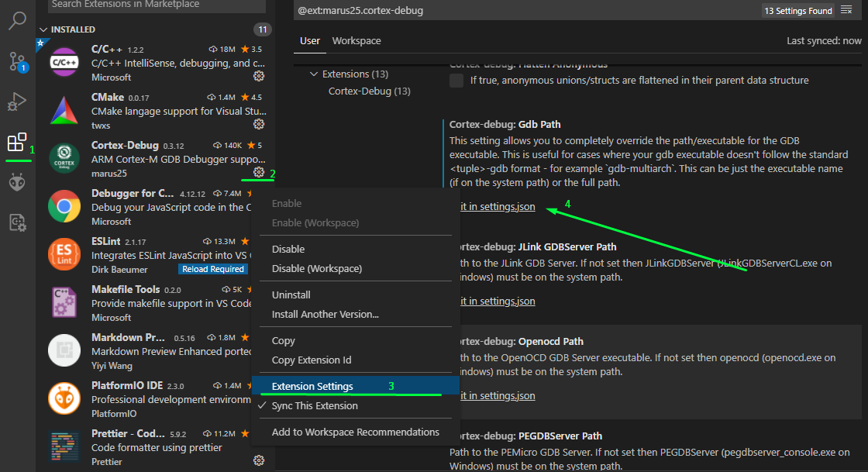Open settings.json link under Openocd Path
868x472 pixels.
[497, 395]
